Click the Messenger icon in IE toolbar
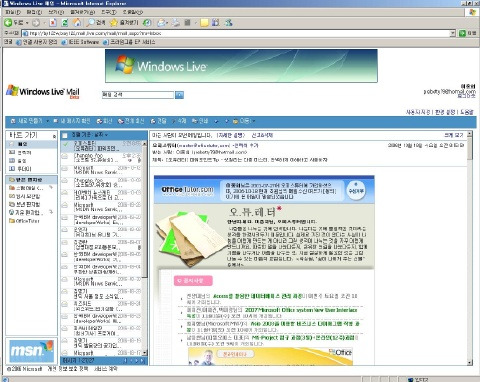 [228, 23]
